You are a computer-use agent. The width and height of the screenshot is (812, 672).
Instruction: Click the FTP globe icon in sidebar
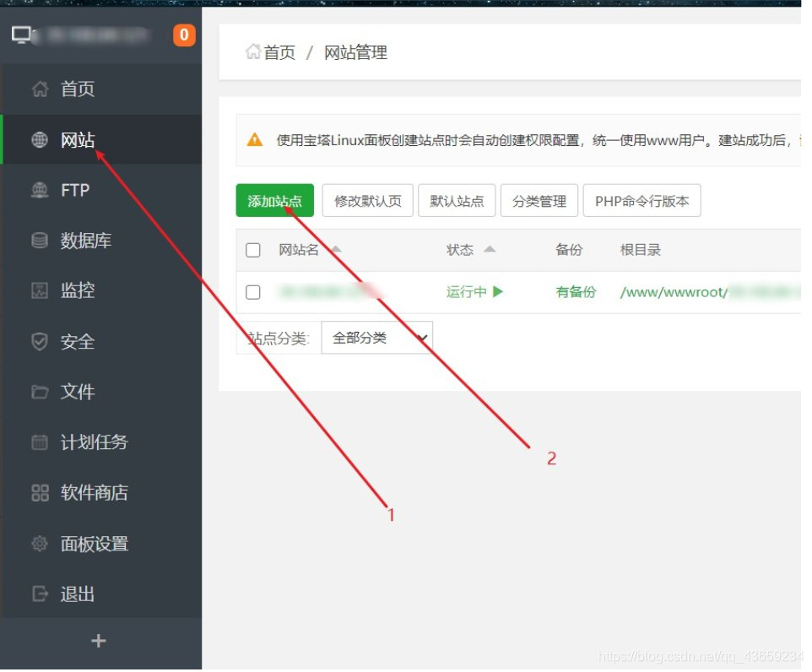pos(40,190)
